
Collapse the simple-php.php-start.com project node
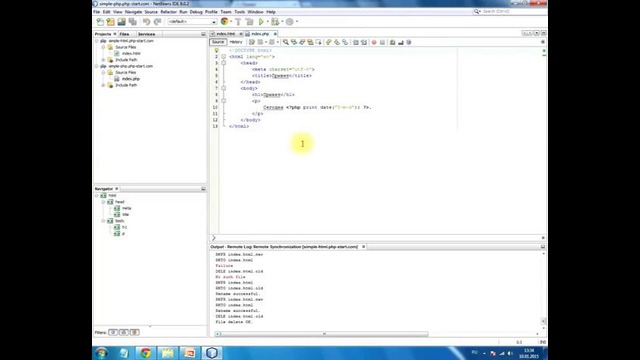(97, 66)
